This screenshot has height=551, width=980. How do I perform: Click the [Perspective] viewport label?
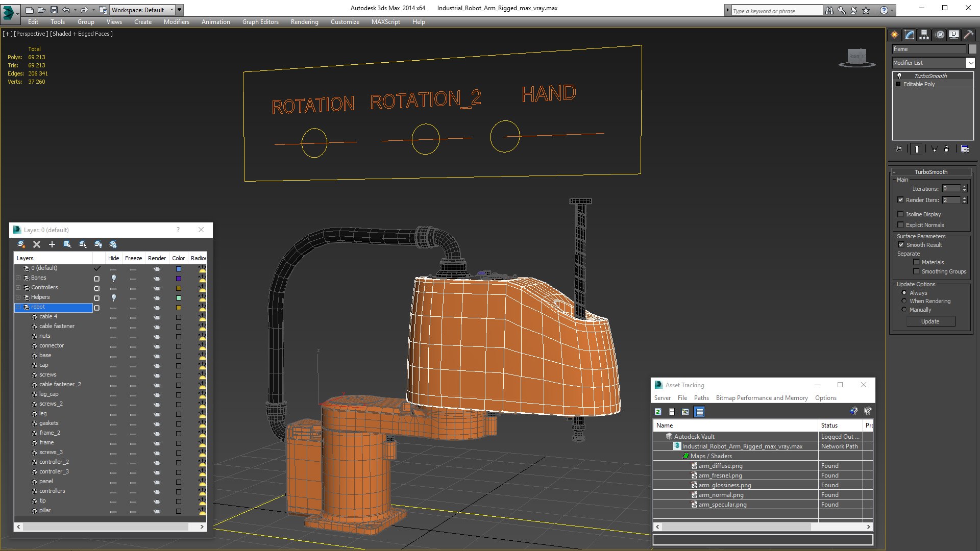pyautogui.click(x=31, y=34)
